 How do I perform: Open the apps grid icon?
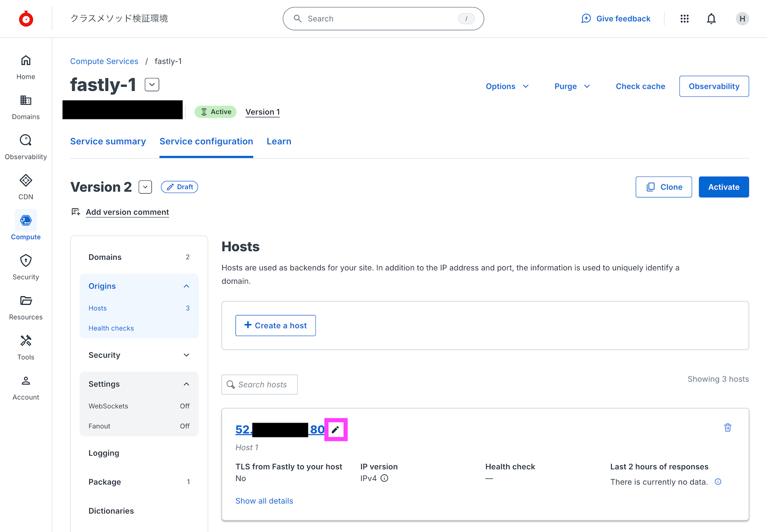click(x=685, y=18)
